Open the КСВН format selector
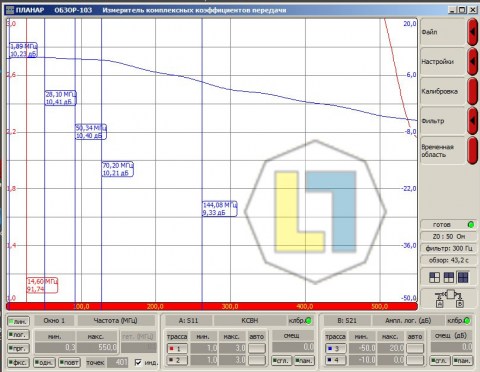The height and width of the screenshot is (372, 480). pyautogui.click(x=249, y=321)
